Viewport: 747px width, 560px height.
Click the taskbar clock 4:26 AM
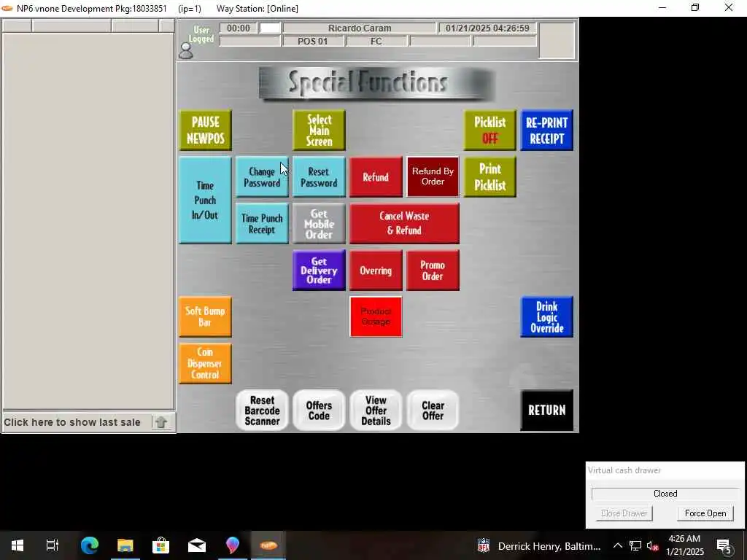684,545
